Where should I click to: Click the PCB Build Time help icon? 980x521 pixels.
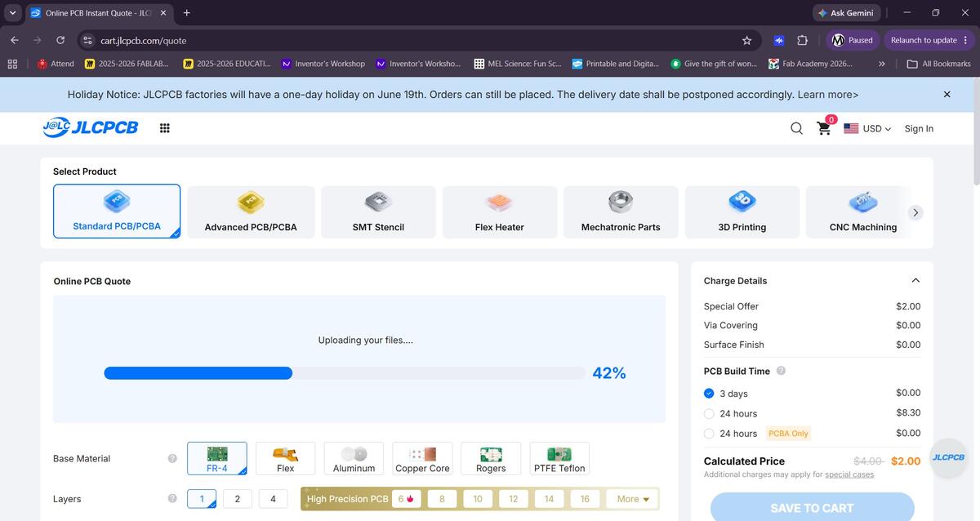coord(781,371)
